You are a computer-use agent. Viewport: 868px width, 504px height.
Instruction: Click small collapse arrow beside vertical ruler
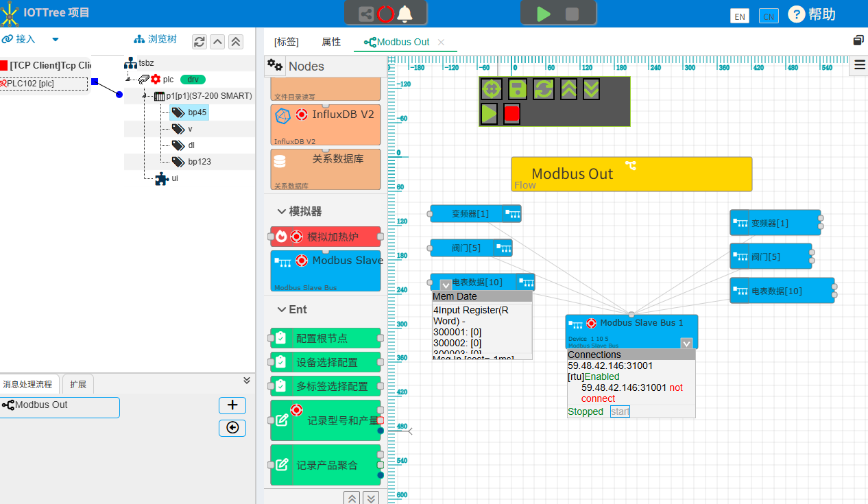410,431
